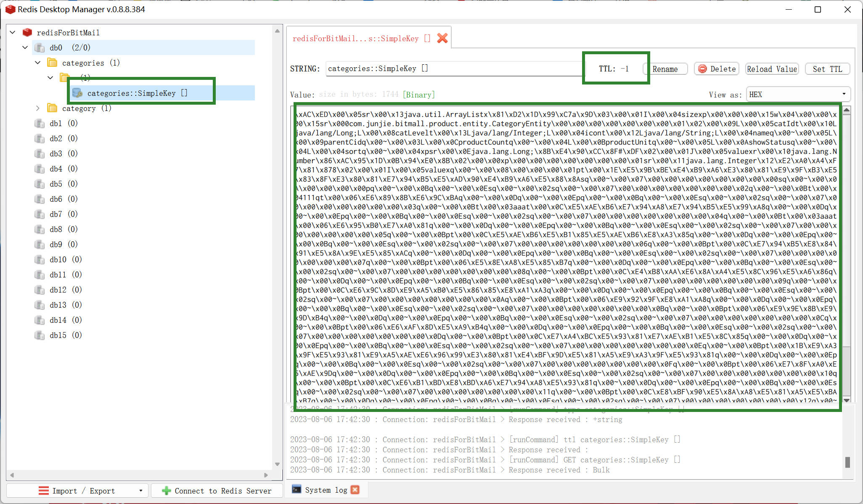Viewport: 863px width, 504px height.
Task: Collapse the nested folder under categories
Action: coord(50,78)
